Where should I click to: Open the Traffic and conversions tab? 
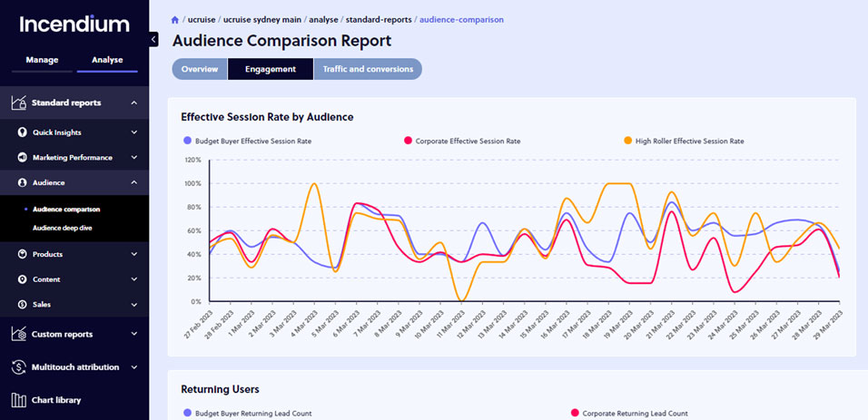pyautogui.click(x=368, y=69)
